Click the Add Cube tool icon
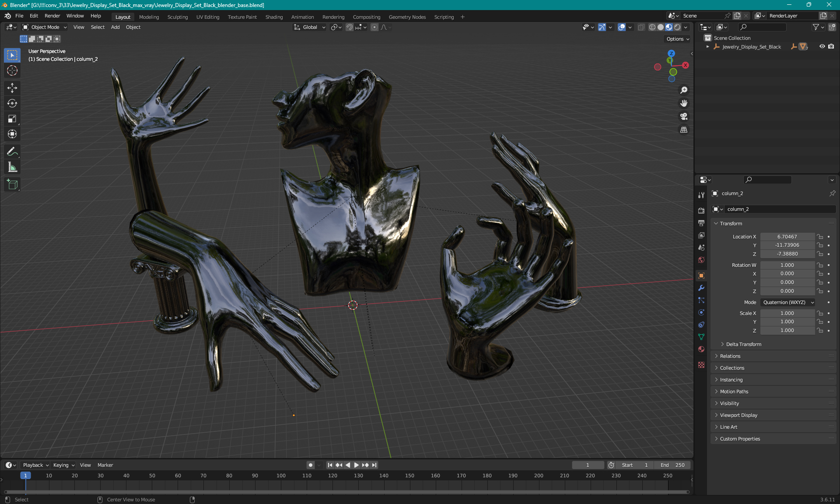 click(x=12, y=185)
